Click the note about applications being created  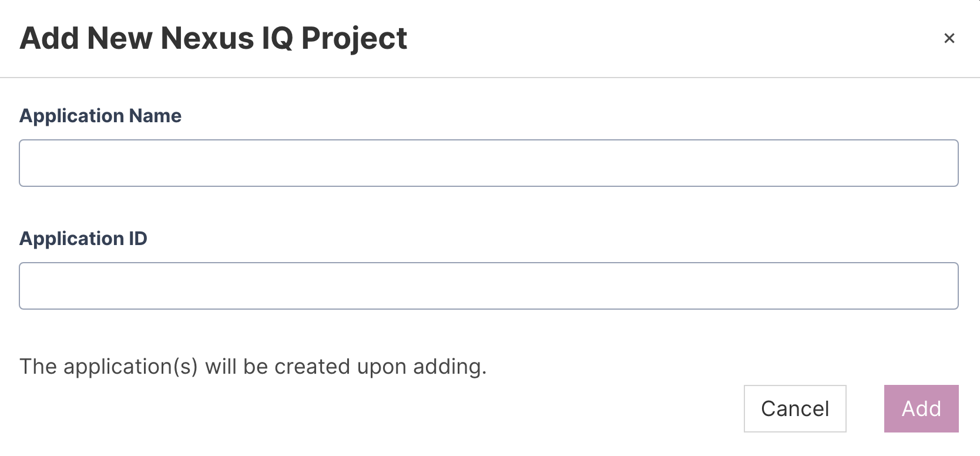click(x=253, y=367)
